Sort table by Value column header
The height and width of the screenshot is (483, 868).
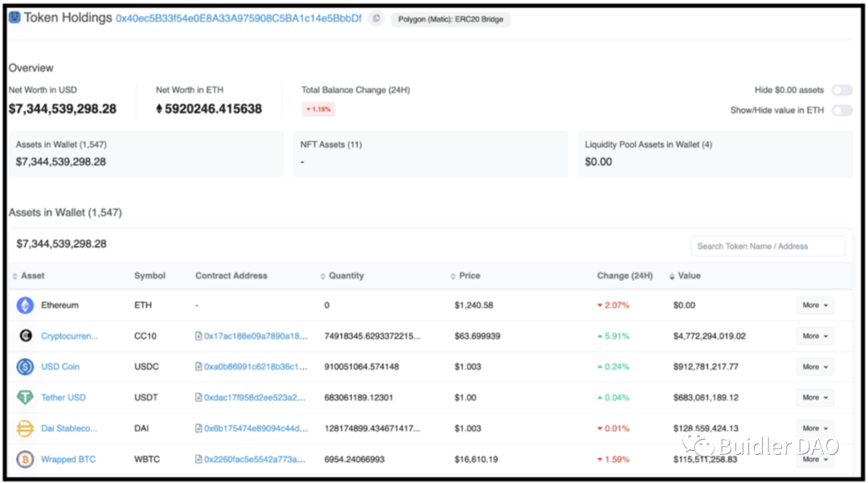click(x=689, y=276)
